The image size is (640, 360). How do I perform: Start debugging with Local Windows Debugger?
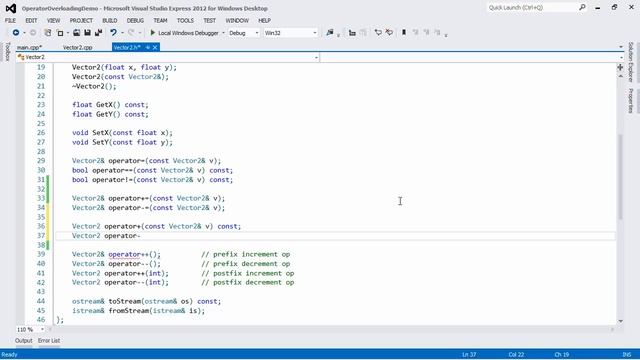[184, 33]
